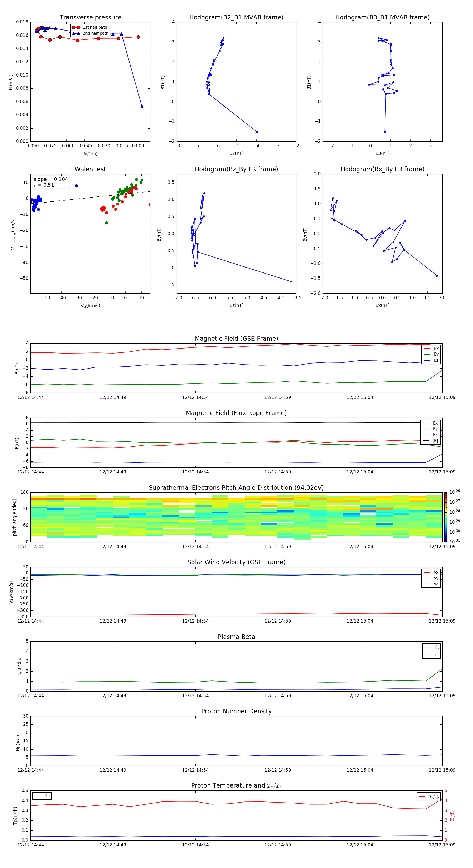Image resolution: width=473 pixels, height=868 pixels.
Task: Click the 'Hodogram(Bx_By FR frame)' title
Action: pos(382,169)
